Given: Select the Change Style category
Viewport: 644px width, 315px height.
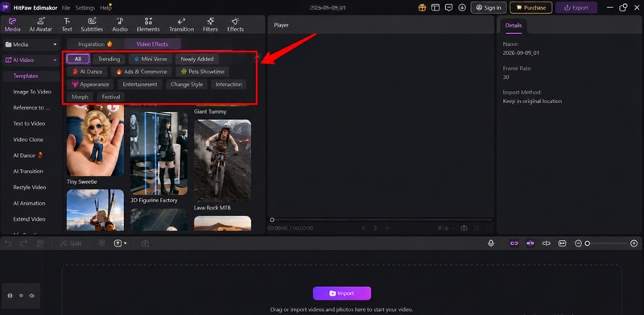Looking at the screenshot, I should tap(187, 85).
